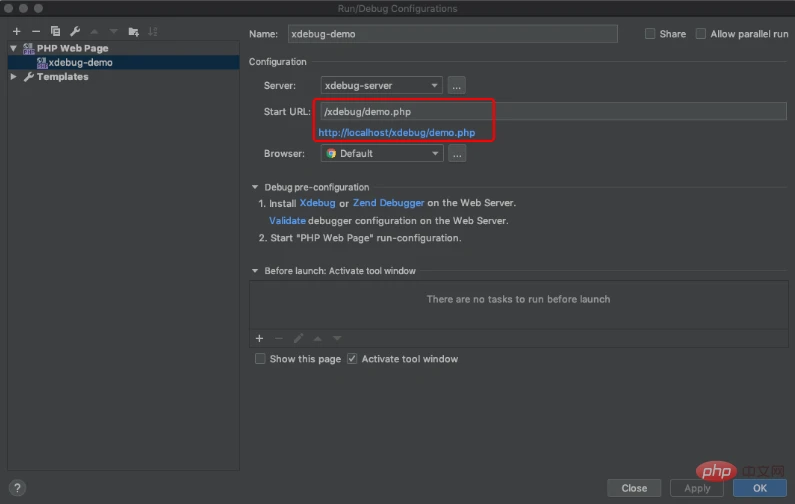Edit before launch task pencil icon
Screen dimensions: 795x504
pyautogui.click(x=298, y=338)
